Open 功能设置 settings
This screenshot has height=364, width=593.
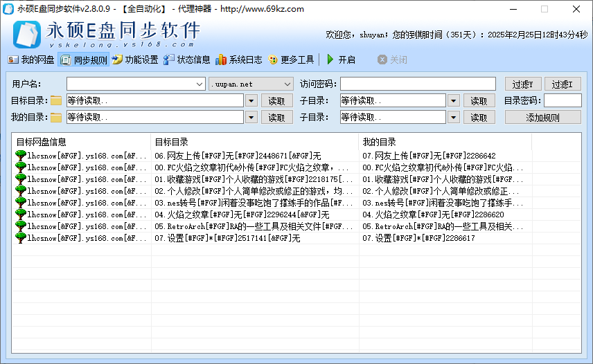tap(135, 60)
